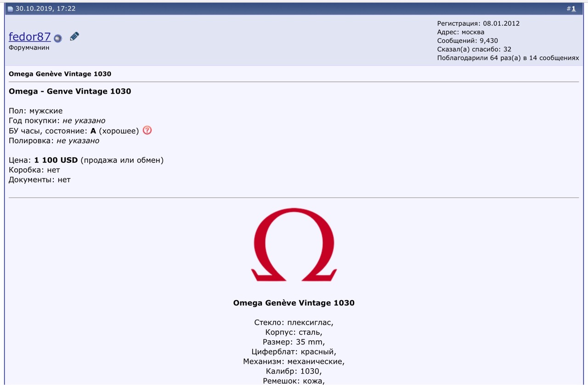
Task: Click the Сообщений: 9,430 message count
Action: coord(467,40)
